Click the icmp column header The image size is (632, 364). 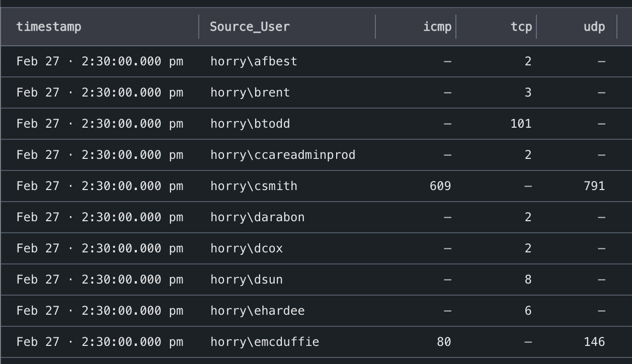pos(437,27)
